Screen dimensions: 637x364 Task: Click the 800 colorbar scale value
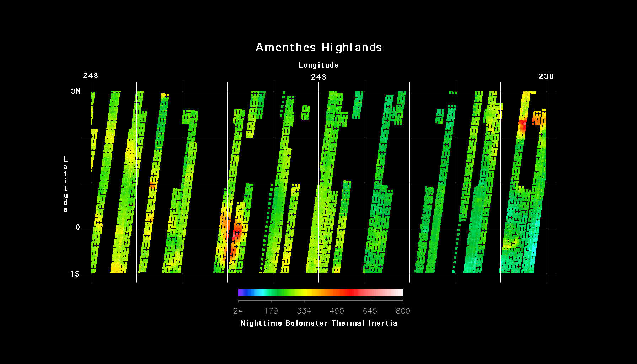pos(403,311)
